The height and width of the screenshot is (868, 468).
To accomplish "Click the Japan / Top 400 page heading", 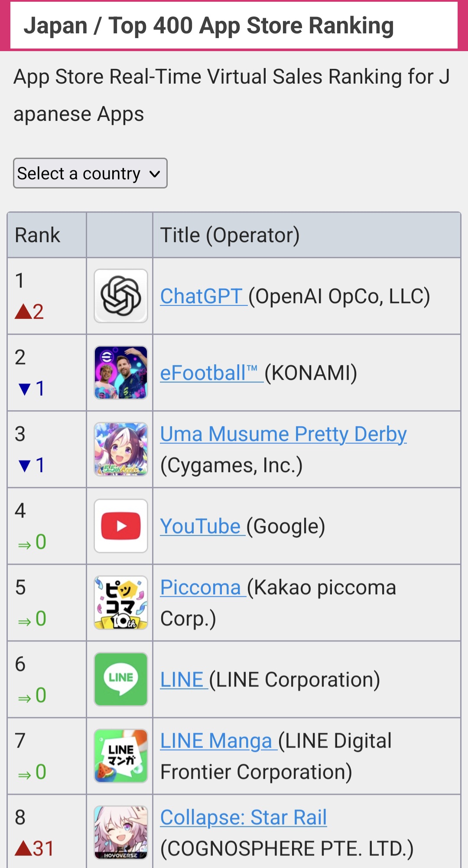I will click(x=208, y=25).
